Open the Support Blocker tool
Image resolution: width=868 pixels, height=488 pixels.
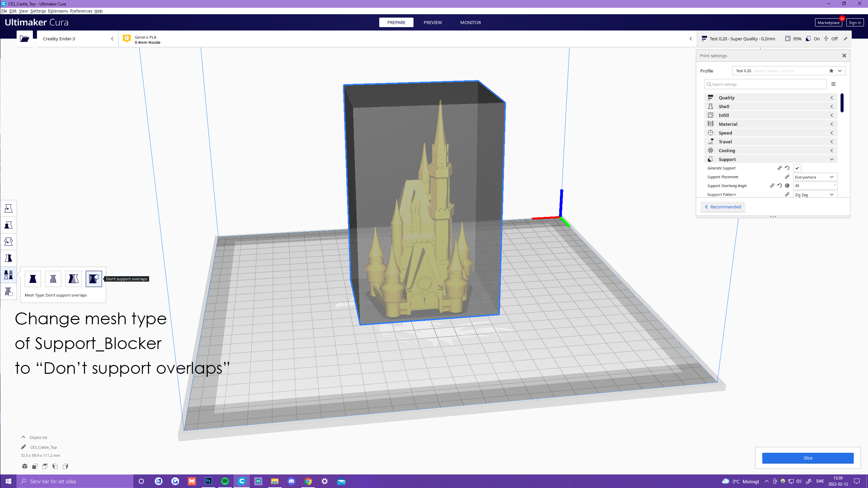coord(8,291)
